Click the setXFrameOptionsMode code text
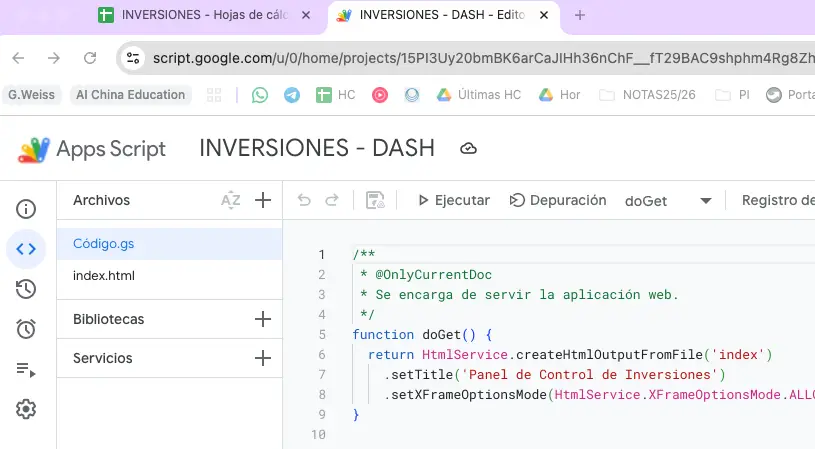Viewport: 815px width, 449px height. tap(469, 395)
